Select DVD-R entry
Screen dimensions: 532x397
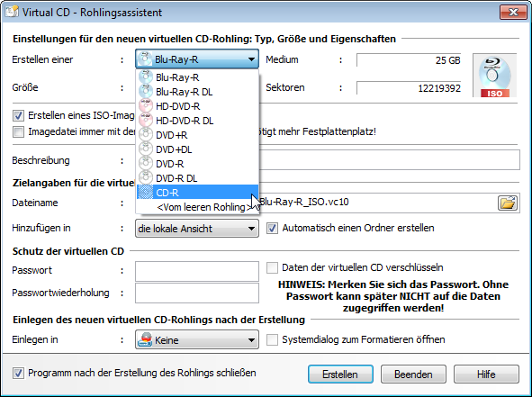(197, 164)
